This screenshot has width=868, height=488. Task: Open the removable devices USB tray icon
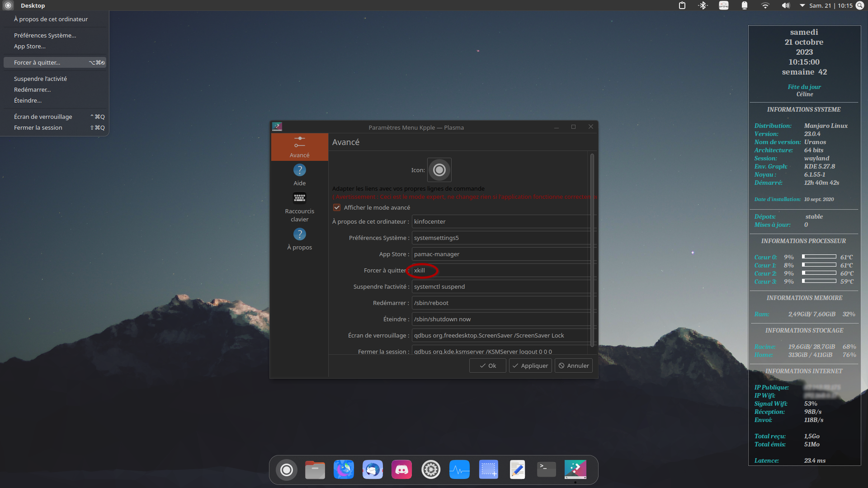pyautogui.click(x=744, y=5)
